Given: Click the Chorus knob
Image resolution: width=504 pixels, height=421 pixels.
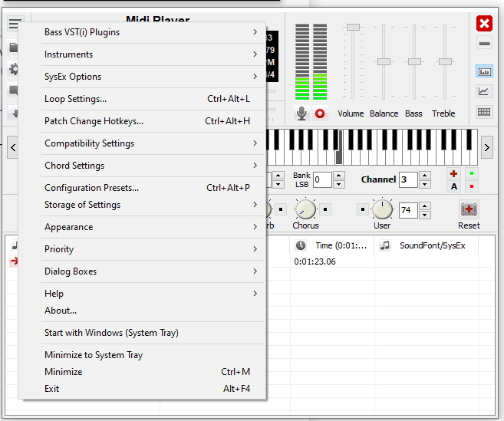Looking at the screenshot, I should click(305, 209).
